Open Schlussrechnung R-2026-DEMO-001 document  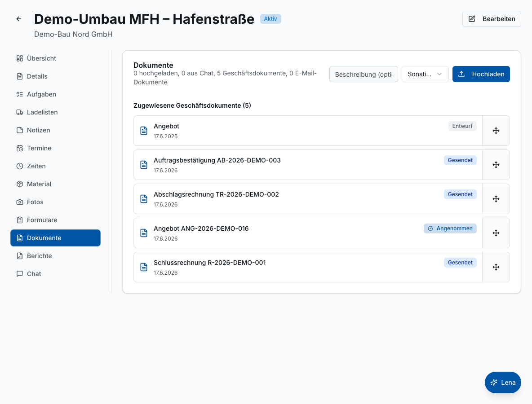click(308, 267)
